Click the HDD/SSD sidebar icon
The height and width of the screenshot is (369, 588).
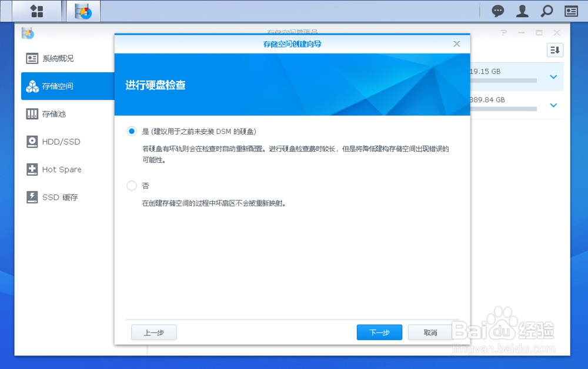[x=32, y=142]
